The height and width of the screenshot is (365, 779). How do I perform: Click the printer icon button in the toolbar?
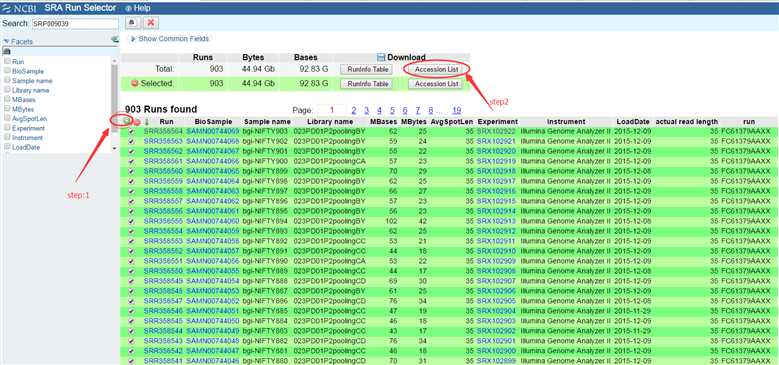(132, 23)
